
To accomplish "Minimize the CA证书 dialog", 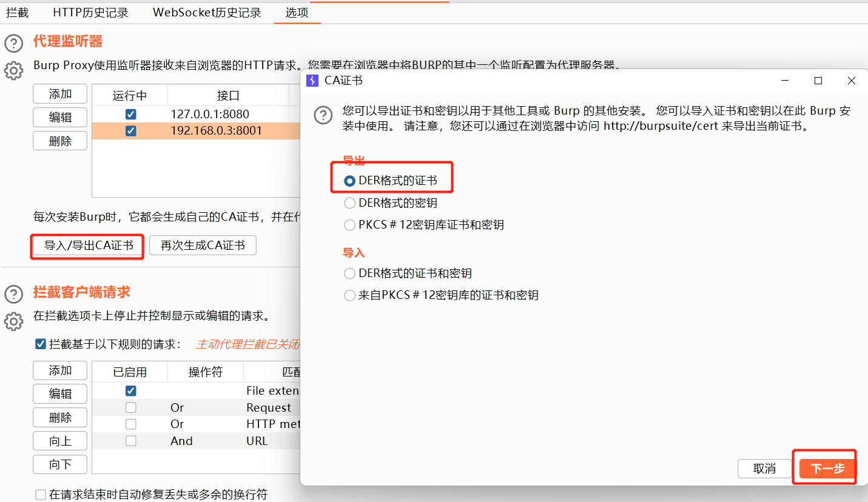I will click(x=785, y=81).
